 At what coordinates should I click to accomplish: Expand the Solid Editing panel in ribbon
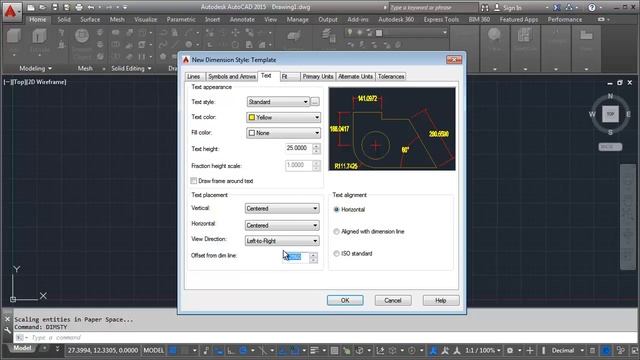pos(131,68)
